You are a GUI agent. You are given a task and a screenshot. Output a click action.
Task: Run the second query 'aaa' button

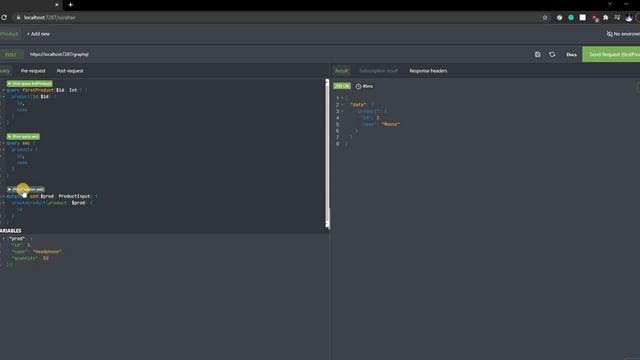[23, 137]
